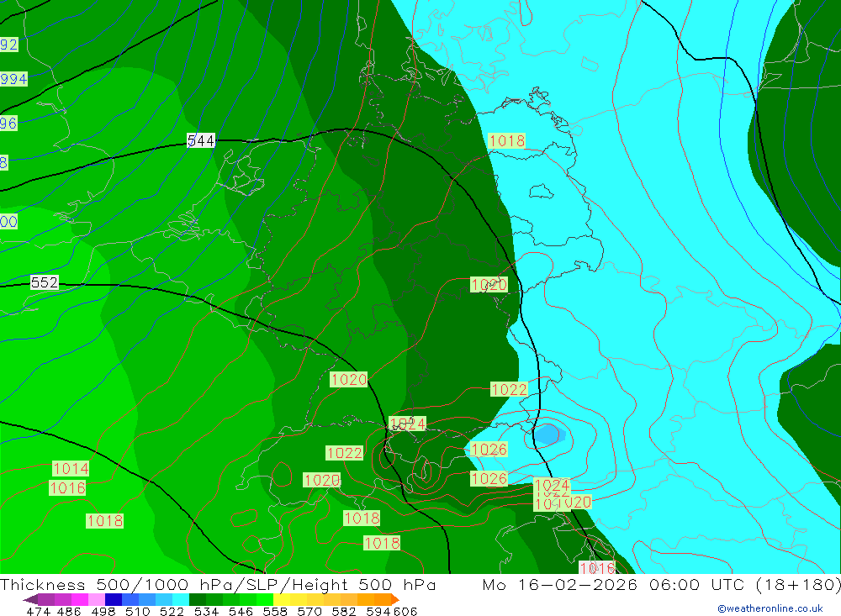Image resolution: width=841 pixels, height=616 pixels.
Task: Pick the darkest green legend swatch
Action: coord(198,599)
